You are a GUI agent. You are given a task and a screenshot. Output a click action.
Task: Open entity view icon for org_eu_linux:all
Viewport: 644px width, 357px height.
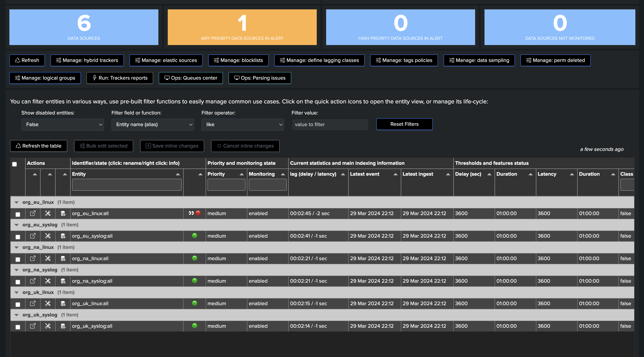[33, 213]
